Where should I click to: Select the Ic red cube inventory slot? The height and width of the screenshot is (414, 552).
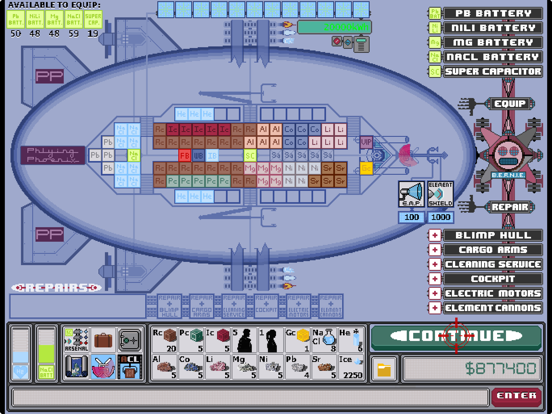coord(218,340)
